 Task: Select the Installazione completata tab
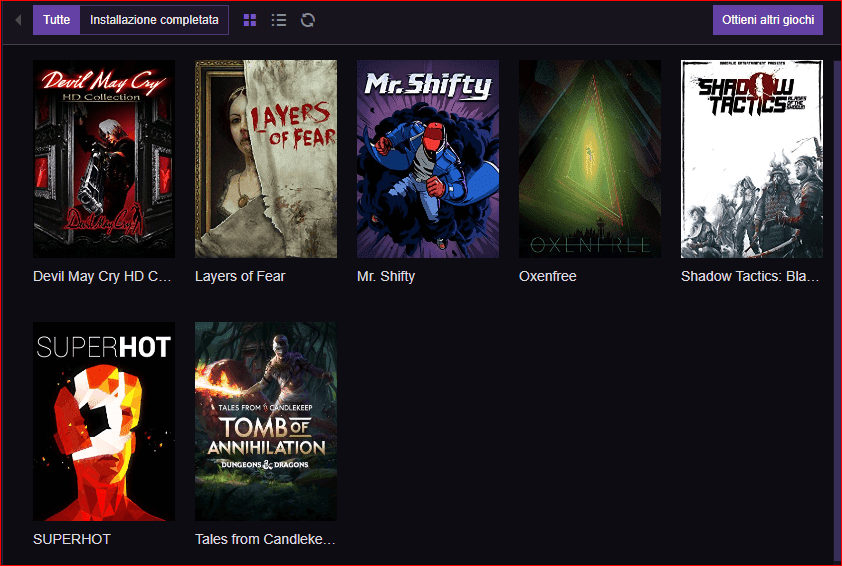click(154, 20)
